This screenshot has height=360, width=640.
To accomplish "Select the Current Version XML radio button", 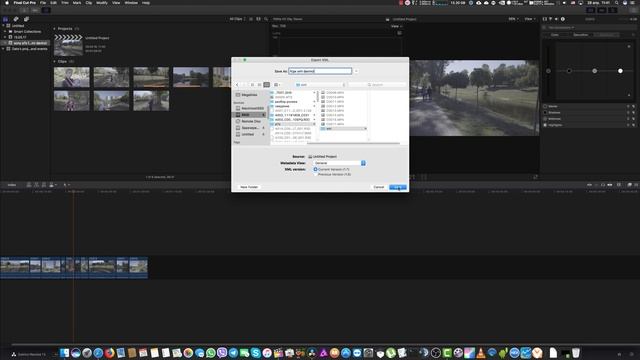I will [x=315, y=169].
